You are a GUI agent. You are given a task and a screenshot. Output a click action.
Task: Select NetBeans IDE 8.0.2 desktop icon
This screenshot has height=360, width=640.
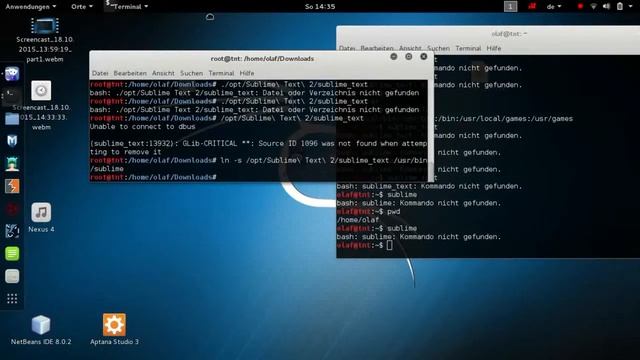pyautogui.click(x=41, y=330)
